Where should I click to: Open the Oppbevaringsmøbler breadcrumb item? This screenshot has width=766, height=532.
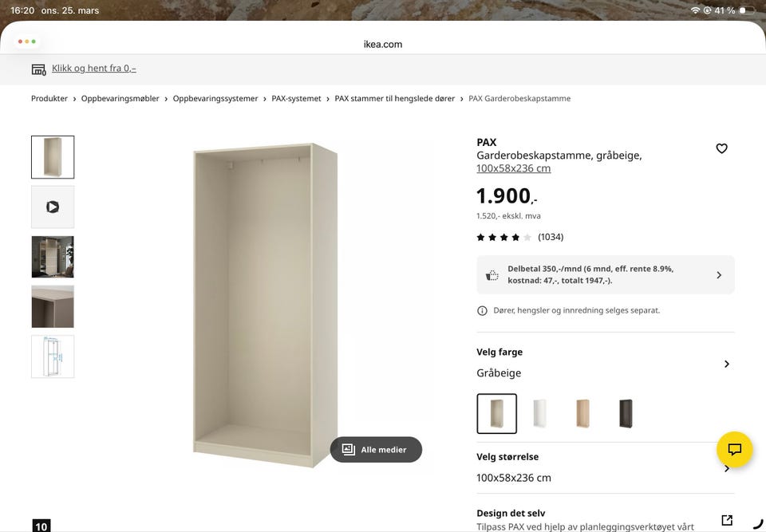(x=120, y=98)
